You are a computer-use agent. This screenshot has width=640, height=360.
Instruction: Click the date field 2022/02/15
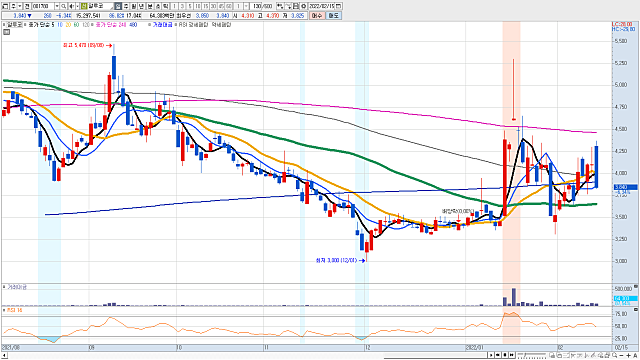point(321,6)
